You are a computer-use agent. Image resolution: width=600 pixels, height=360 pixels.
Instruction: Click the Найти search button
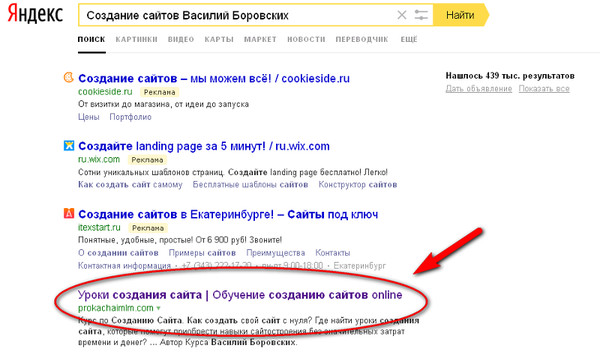(x=461, y=15)
